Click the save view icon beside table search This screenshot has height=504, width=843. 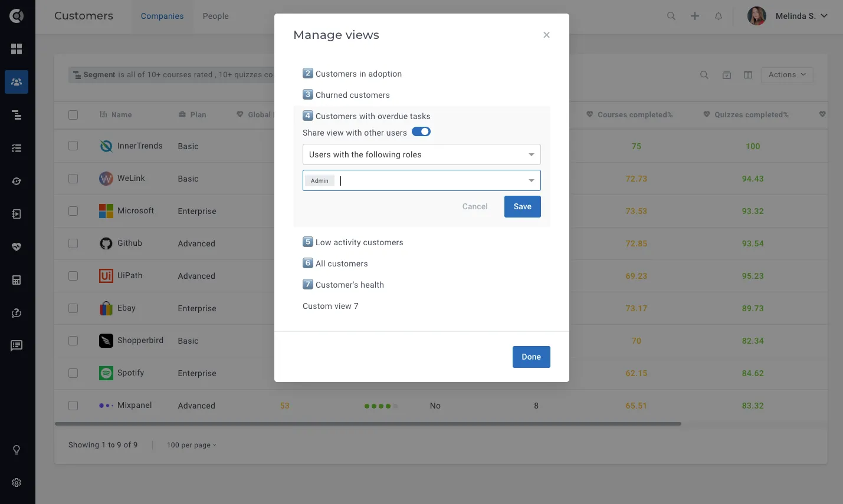click(x=727, y=75)
